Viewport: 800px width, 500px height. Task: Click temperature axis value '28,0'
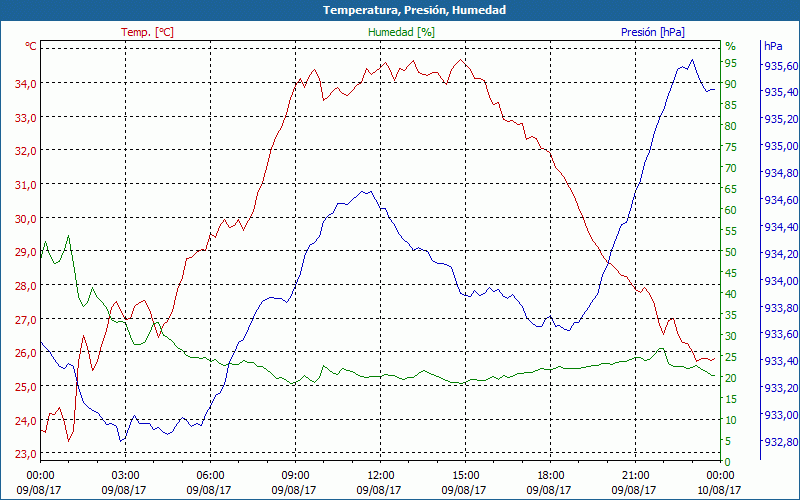coord(25,286)
